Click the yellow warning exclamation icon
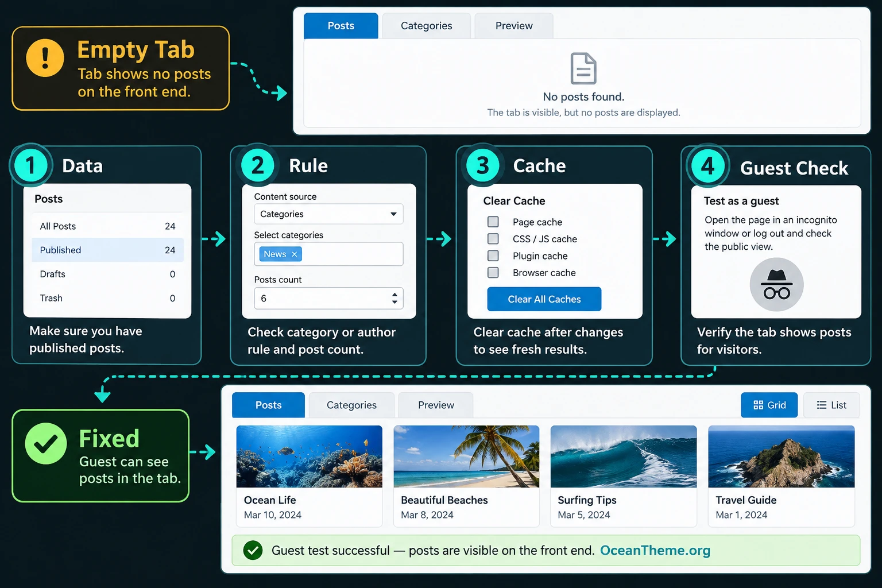Image resolution: width=882 pixels, height=588 pixels. point(45,57)
